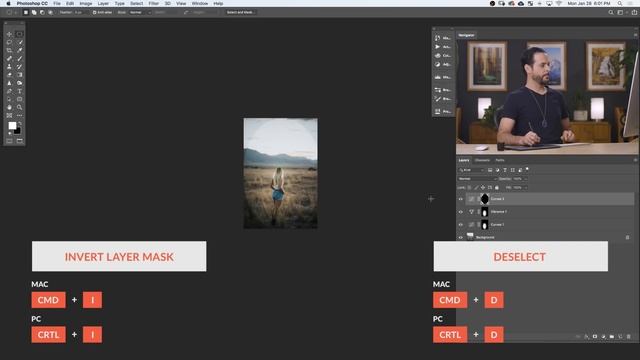Screen dimensions: 640x360
Task: Open the Opacity dropdown arrow
Action: [525, 179]
